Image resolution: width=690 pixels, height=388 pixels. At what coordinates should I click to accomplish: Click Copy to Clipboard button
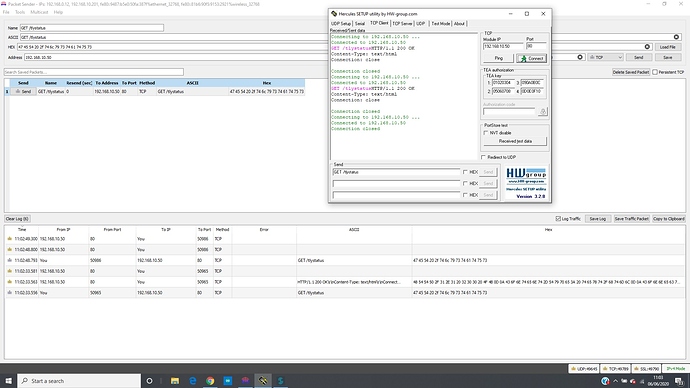[668, 219]
